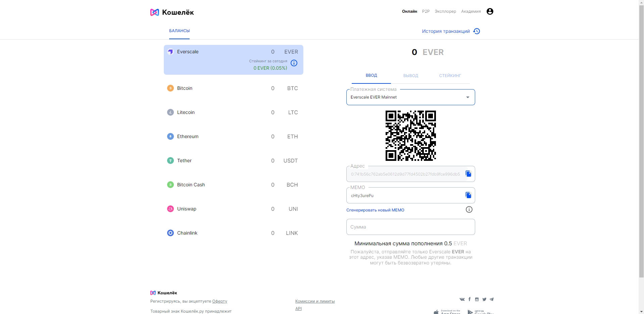Select the Everscale balance row name
644x314 pixels.
pos(188,52)
